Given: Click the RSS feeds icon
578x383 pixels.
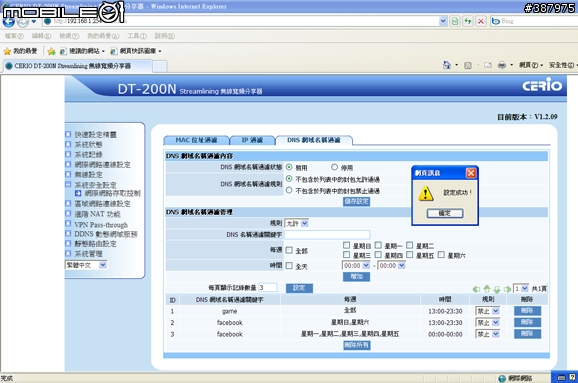Looking at the screenshot, I should [468, 66].
